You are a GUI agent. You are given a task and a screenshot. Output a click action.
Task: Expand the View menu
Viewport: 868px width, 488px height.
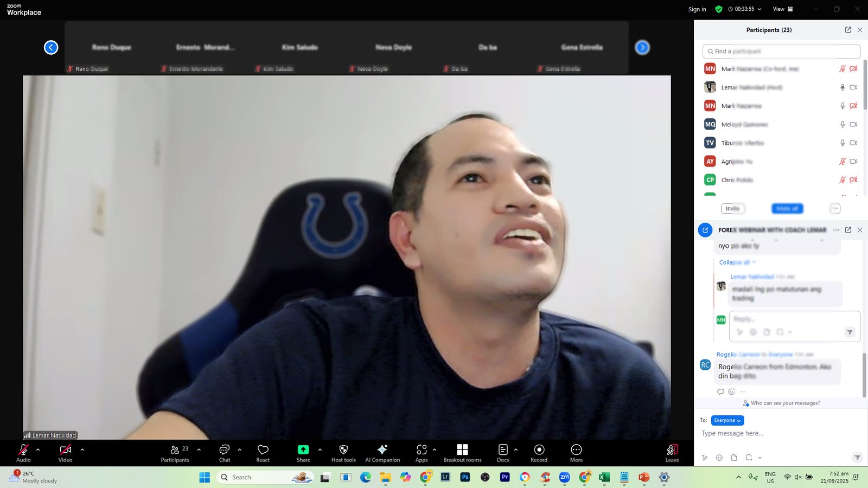782,9
